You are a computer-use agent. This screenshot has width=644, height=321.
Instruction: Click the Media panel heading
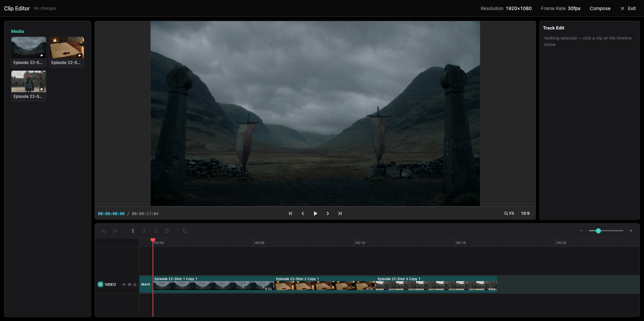[x=17, y=31]
